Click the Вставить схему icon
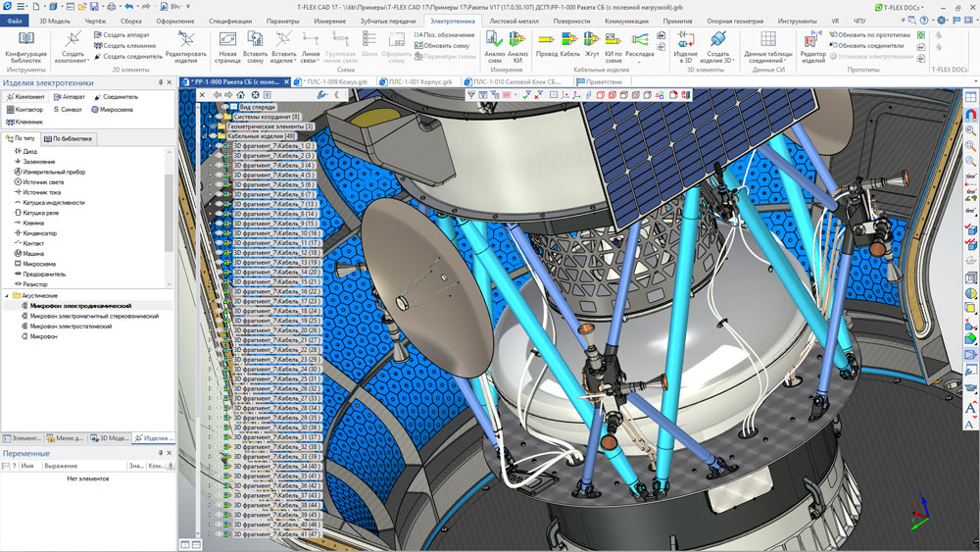The image size is (980, 552). click(255, 40)
